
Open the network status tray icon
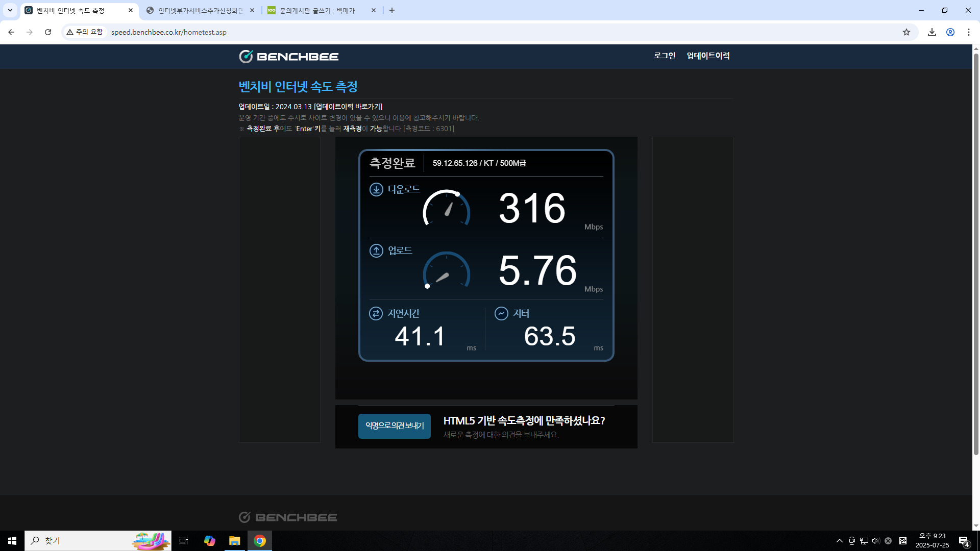864,541
